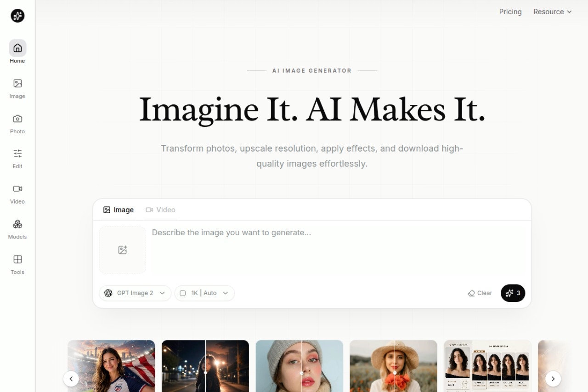This screenshot has height=392, width=588.
Task: Adjust the beanie portrait comparison slider handle
Action: [x=301, y=373]
